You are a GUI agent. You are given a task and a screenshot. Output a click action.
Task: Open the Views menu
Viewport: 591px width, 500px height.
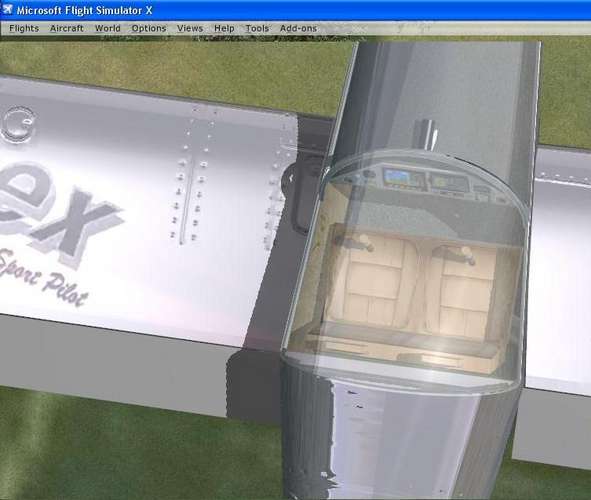[x=190, y=29]
